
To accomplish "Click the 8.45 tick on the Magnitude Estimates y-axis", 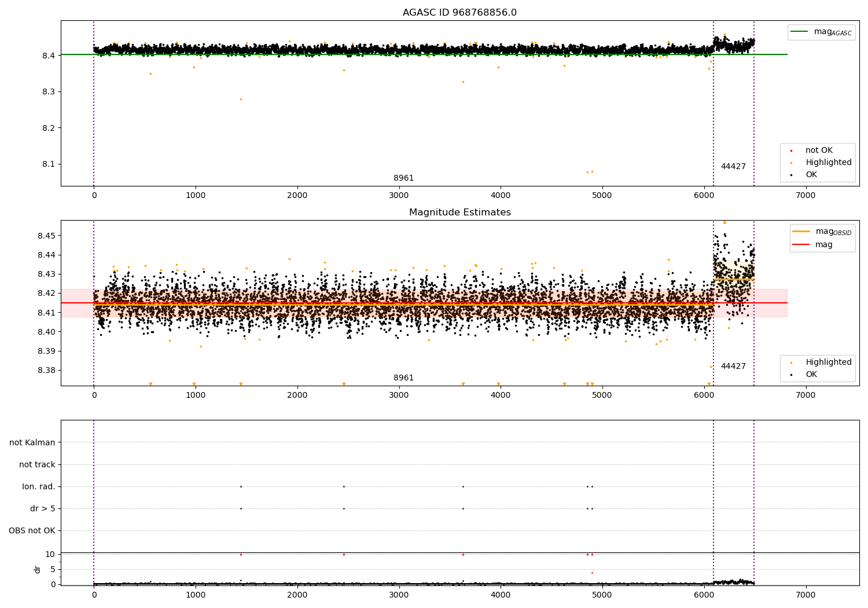I will (46, 236).
